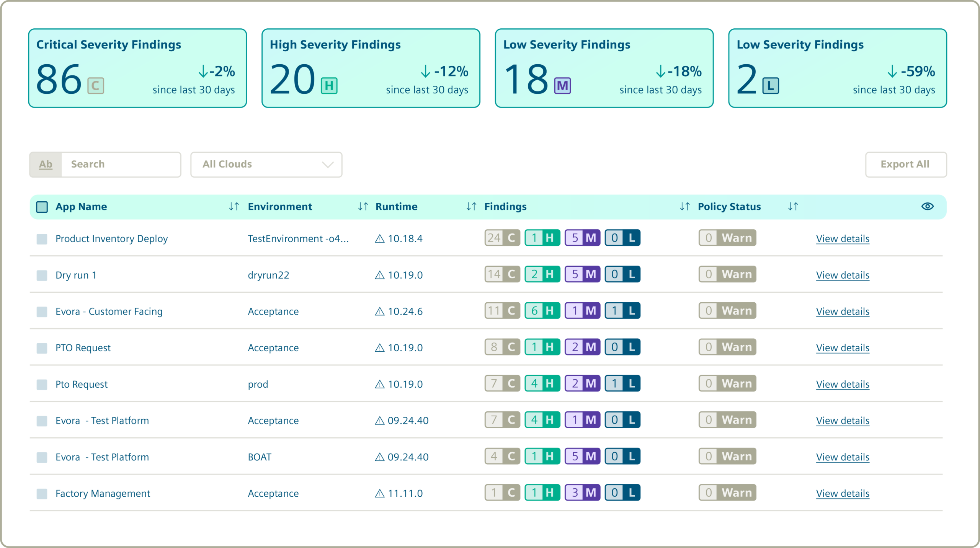Click 1 L low badge for Pto Request prod

[622, 383]
